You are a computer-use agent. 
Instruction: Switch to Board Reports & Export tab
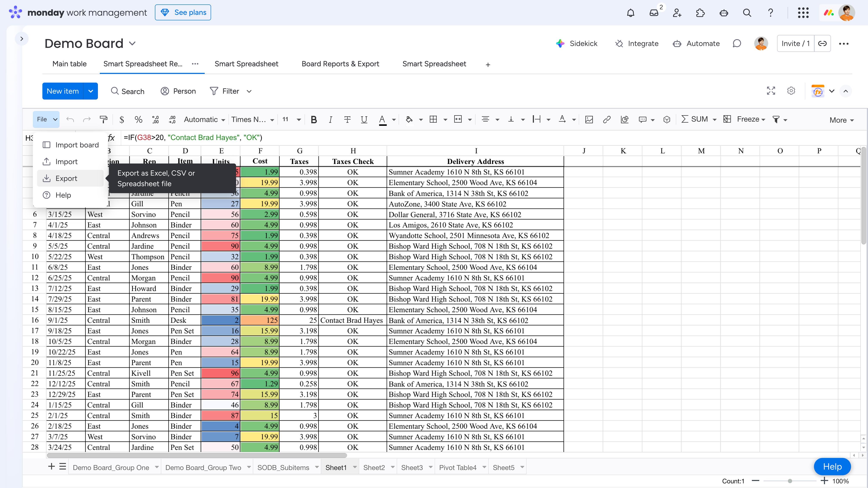340,64
